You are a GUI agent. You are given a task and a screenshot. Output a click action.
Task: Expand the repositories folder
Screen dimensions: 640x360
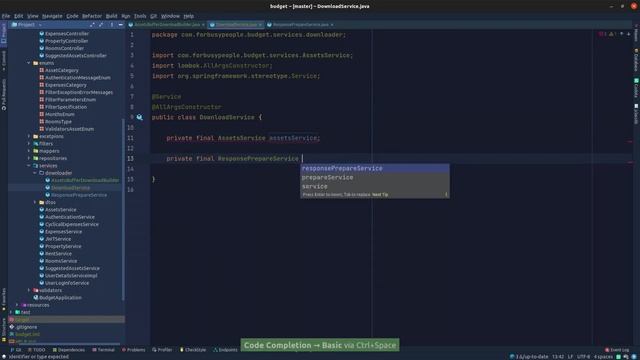pyautogui.click(x=29, y=158)
